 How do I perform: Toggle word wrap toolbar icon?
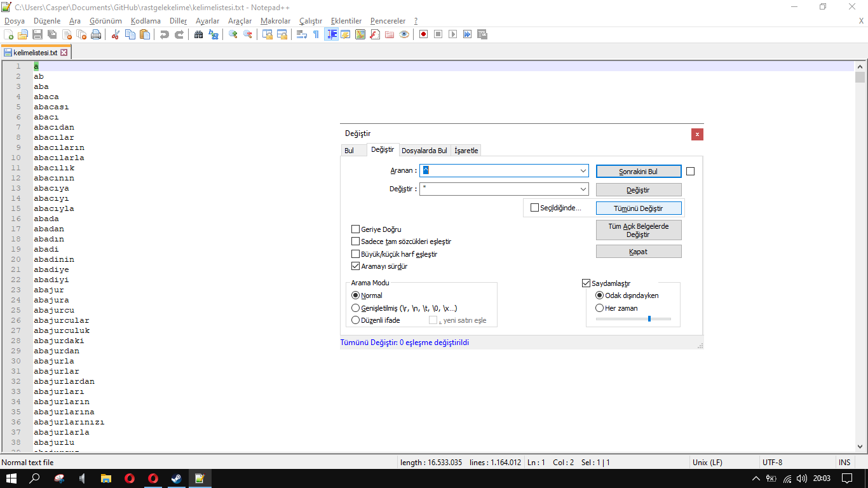[x=302, y=34]
